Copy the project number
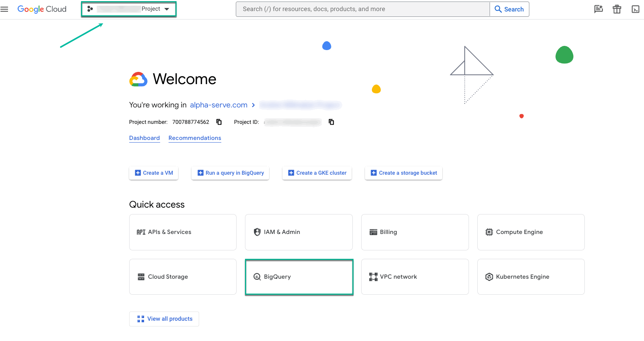This screenshot has width=644, height=341. (x=219, y=122)
